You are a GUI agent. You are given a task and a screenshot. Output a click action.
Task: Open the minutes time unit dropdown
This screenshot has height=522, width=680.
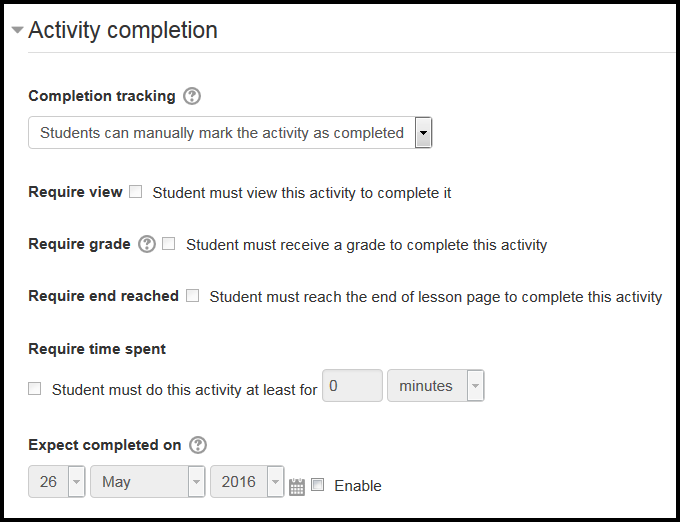point(435,386)
